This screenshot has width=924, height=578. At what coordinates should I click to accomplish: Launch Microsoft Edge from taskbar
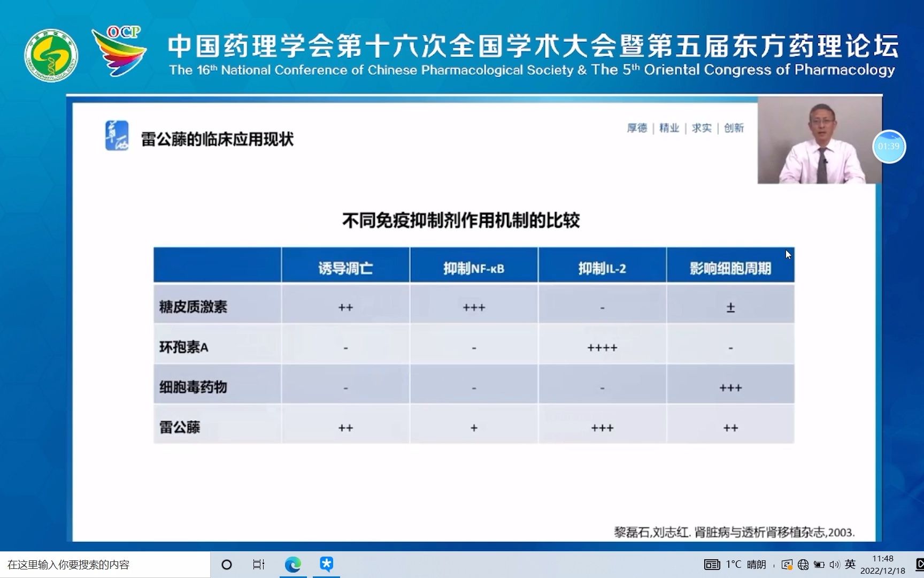(293, 565)
